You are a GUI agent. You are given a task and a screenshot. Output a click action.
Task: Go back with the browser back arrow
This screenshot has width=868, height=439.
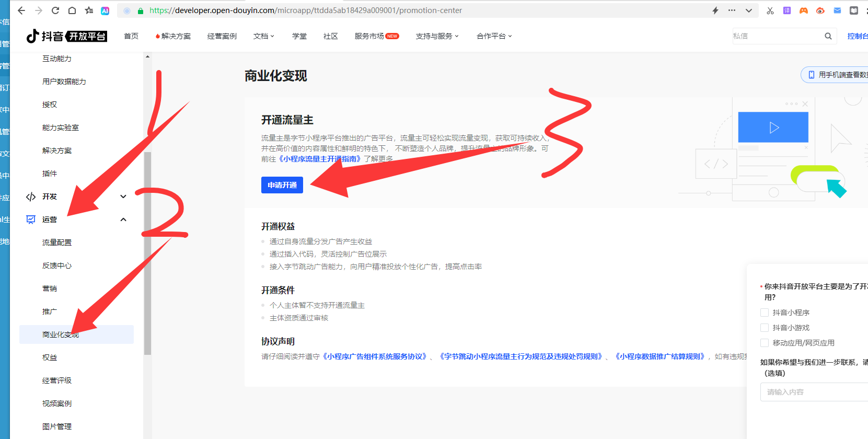[21, 10]
